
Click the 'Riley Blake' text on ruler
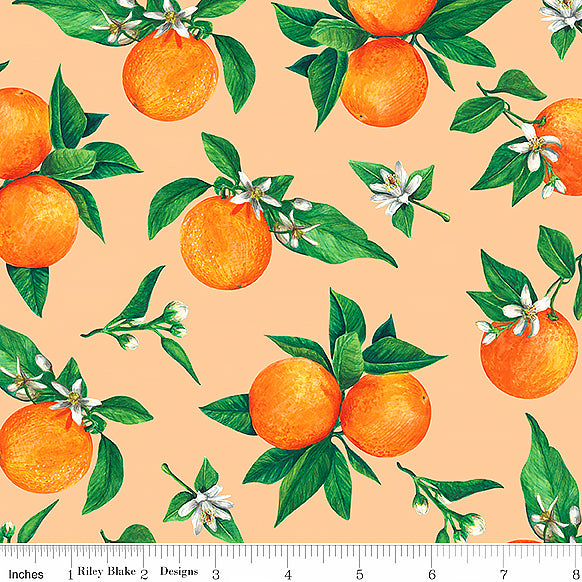pyautogui.click(x=107, y=571)
